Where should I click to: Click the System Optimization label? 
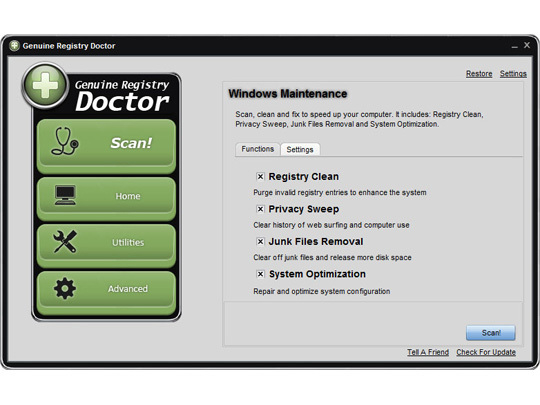pos(317,274)
